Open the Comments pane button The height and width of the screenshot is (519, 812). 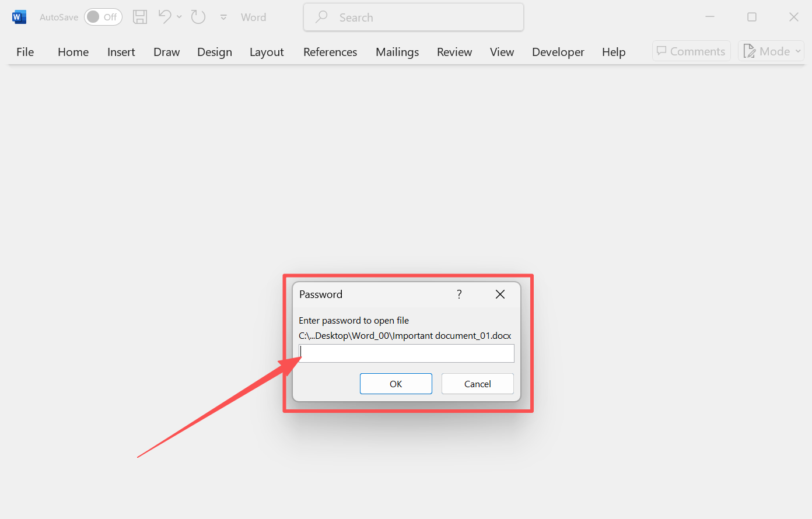point(691,51)
